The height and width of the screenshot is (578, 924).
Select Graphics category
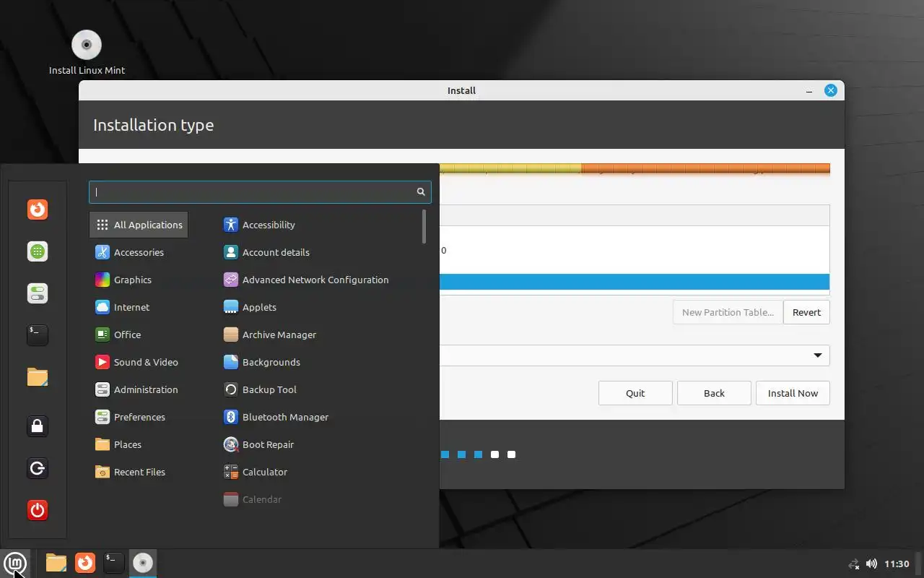(x=139, y=280)
